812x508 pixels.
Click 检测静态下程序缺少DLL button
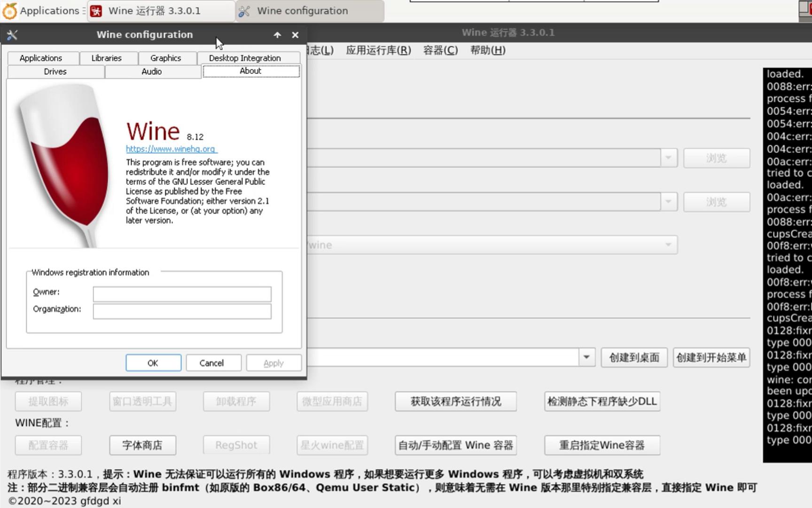tap(602, 401)
